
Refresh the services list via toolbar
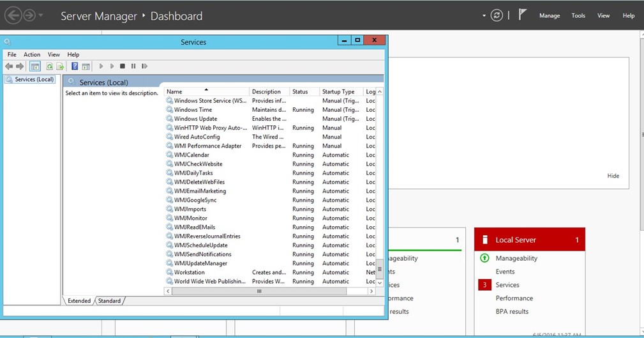49,66
